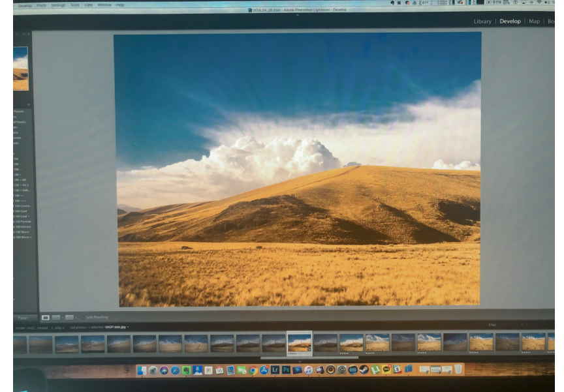The width and height of the screenshot is (564, 392).
Task: Open the Window menu
Action: pos(104,5)
